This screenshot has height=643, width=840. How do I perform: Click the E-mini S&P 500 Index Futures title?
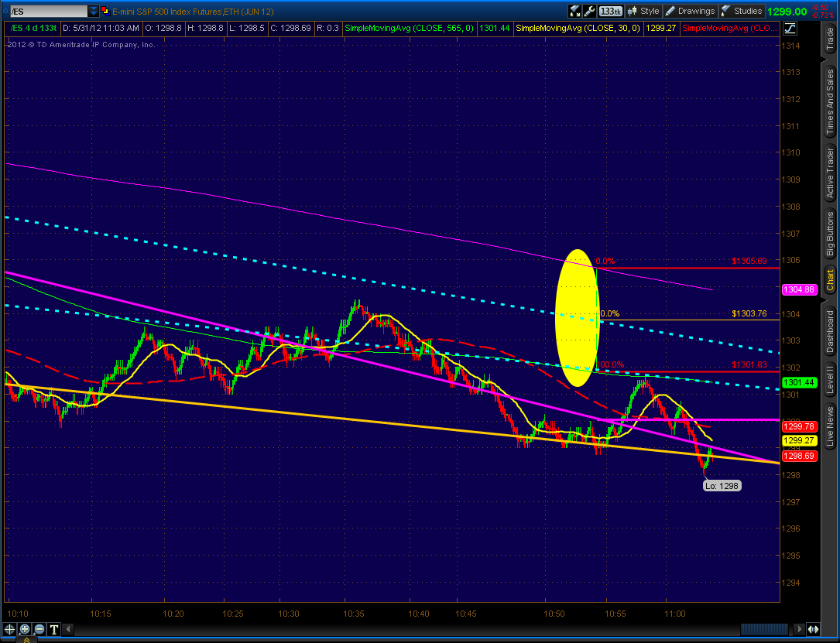193,11
